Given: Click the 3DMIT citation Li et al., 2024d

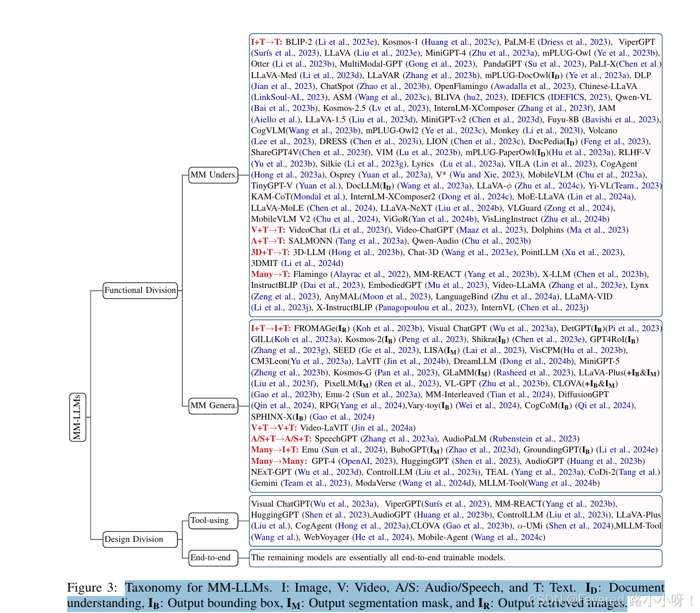Looking at the screenshot, I should coord(312,263).
